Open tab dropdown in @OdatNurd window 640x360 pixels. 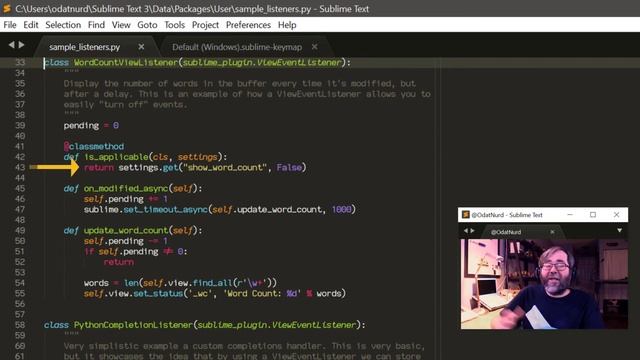point(619,231)
